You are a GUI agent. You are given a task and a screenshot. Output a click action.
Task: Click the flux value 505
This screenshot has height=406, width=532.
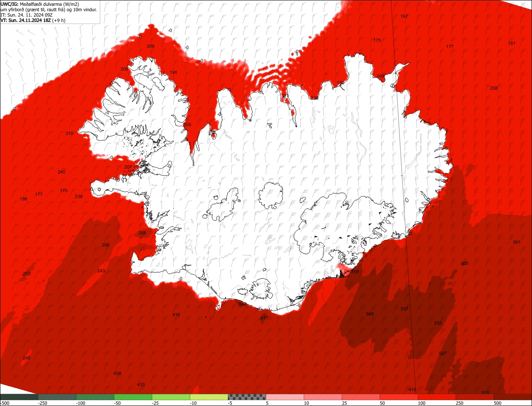tap(465, 263)
